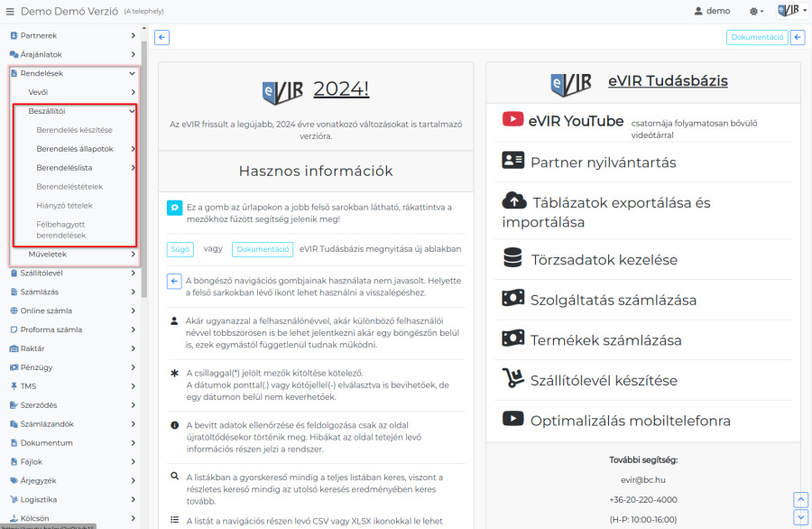
Task: Select Berendelés készítése
Action: click(74, 130)
